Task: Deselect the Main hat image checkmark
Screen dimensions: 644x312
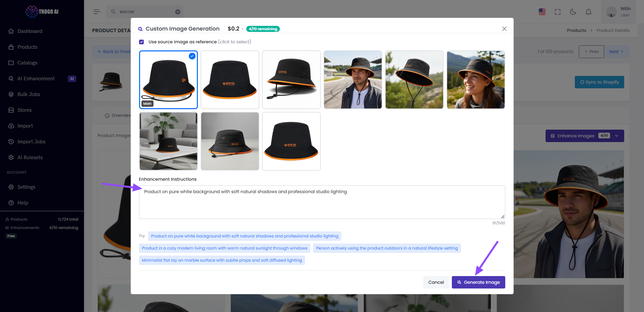Action: tap(192, 56)
